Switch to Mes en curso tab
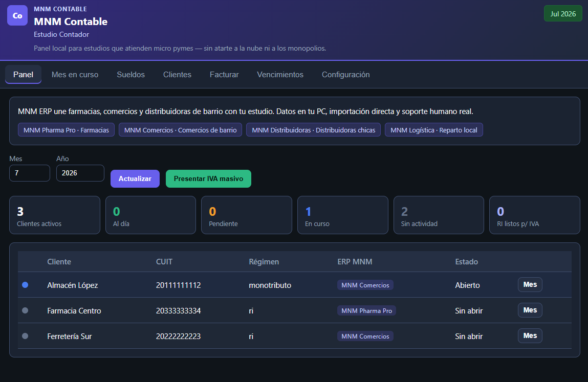 [75, 75]
